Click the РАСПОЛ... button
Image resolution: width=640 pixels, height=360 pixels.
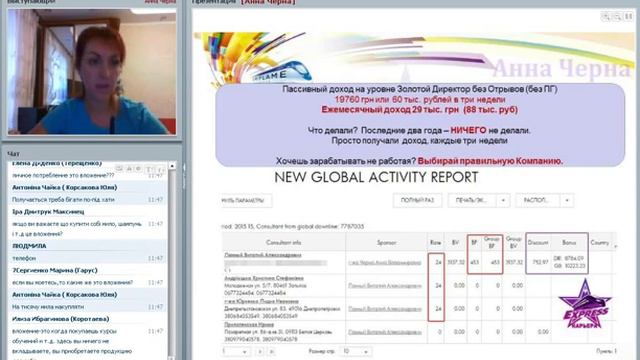pyautogui.click(x=537, y=200)
